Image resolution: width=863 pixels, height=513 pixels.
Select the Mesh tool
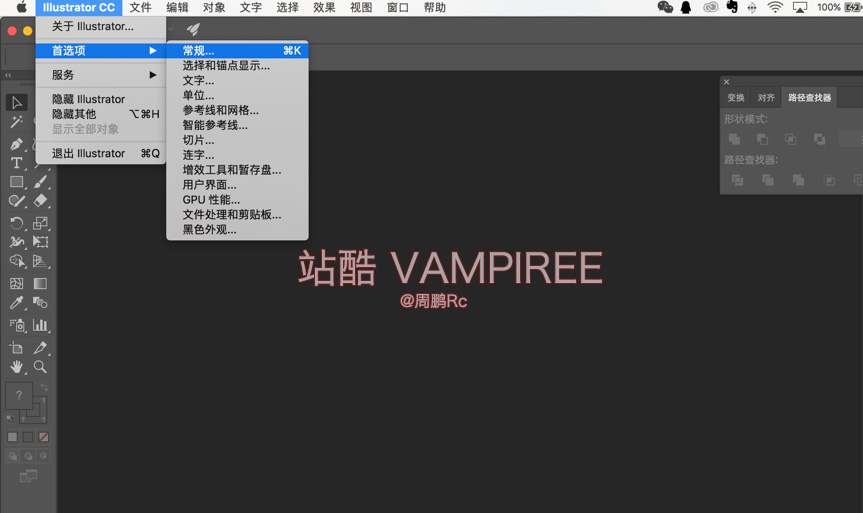click(x=17, y=283)
